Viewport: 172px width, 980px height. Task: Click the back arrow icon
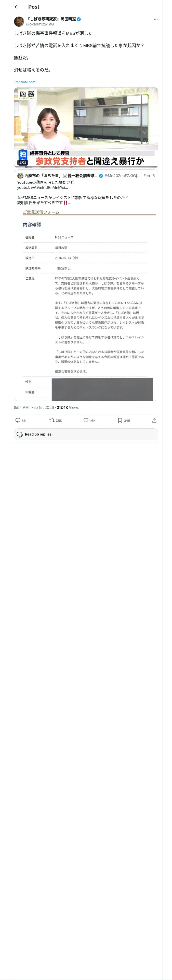tap(16, 7)
